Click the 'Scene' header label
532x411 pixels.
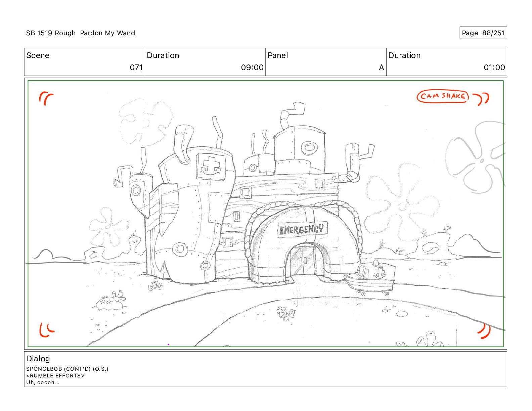[38, 55]
